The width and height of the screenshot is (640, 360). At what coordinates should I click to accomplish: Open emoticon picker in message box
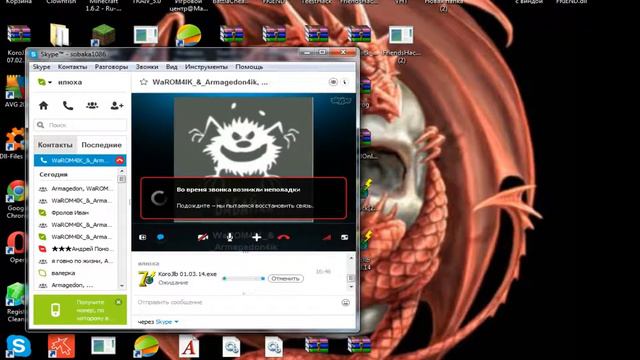pyautogui.click(x=345, y=302)
